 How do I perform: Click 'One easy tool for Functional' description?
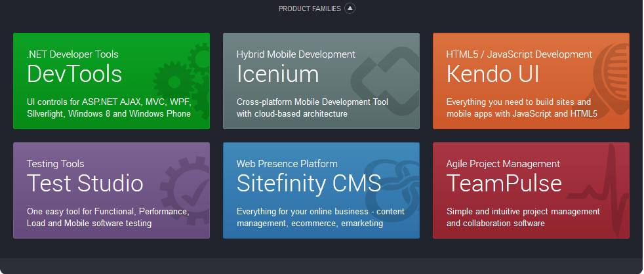click(x=108, y=218)
